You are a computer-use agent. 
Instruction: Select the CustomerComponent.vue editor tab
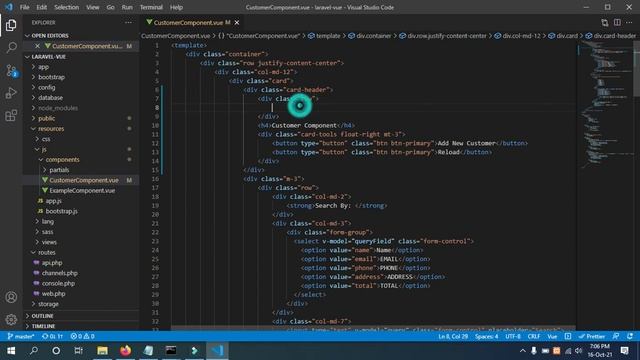point(188,22)
